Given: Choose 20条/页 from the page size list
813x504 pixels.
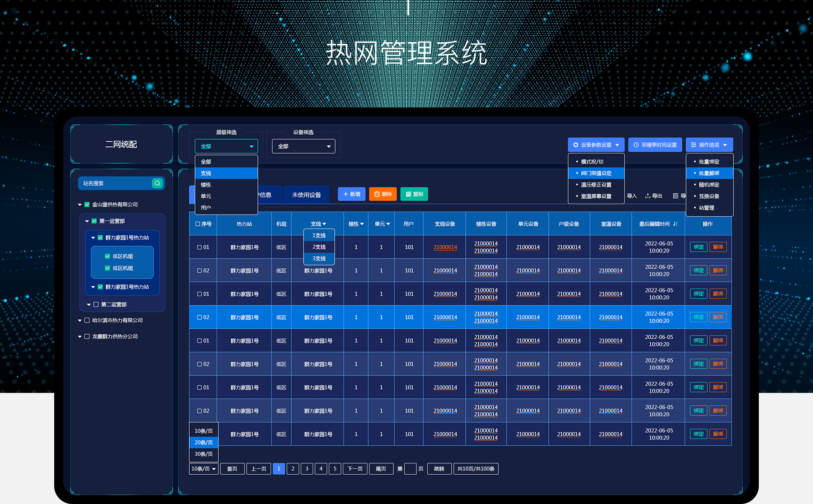Looking at the screenshot, I should click(x=204, y=443).
